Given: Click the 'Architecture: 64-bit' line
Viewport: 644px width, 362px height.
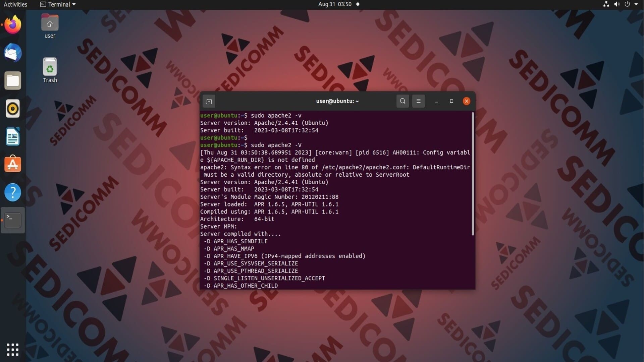Looking at the screenshot, I should click(237, 219).
